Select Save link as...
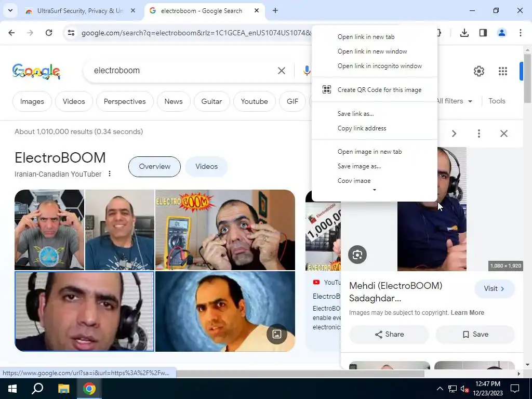The height and width of the screenshot is (399, 532). [375, 114]
